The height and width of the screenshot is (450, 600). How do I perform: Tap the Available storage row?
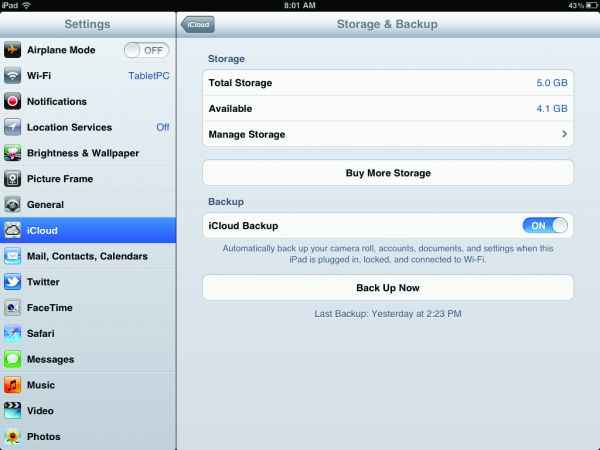pyautogui.click(x=388, y=109)
